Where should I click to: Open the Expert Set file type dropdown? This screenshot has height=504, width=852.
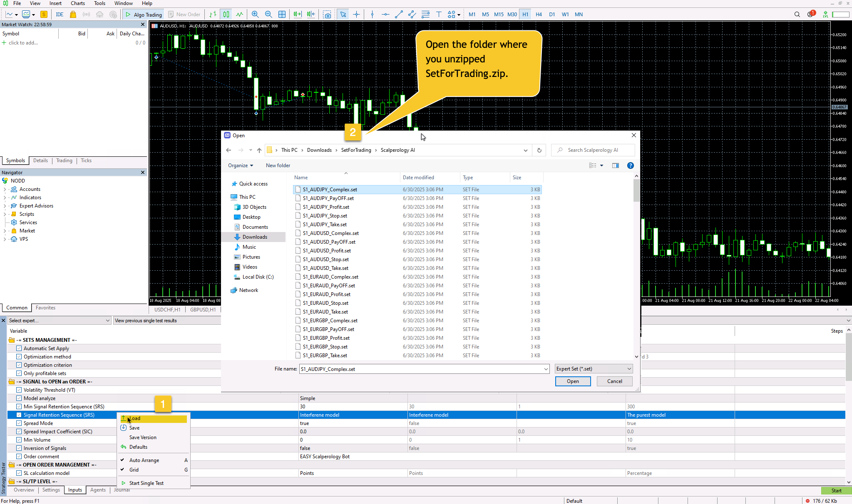click(x=594, y=369)
